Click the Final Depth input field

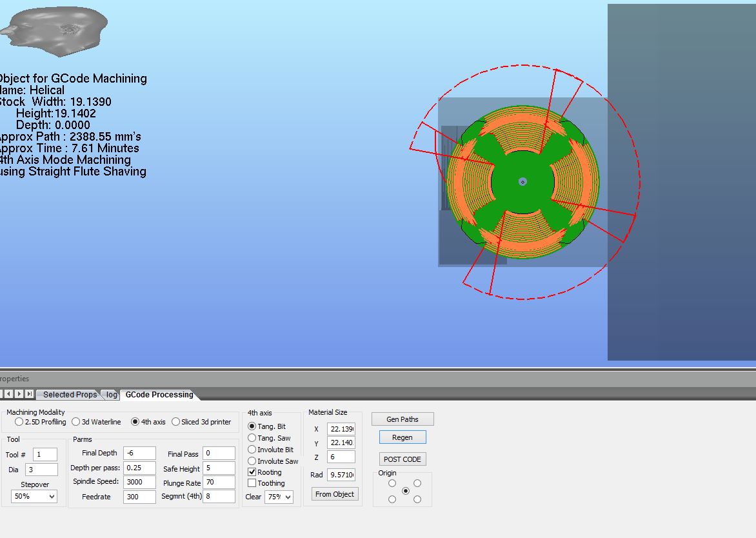click(x=139, y=453)
